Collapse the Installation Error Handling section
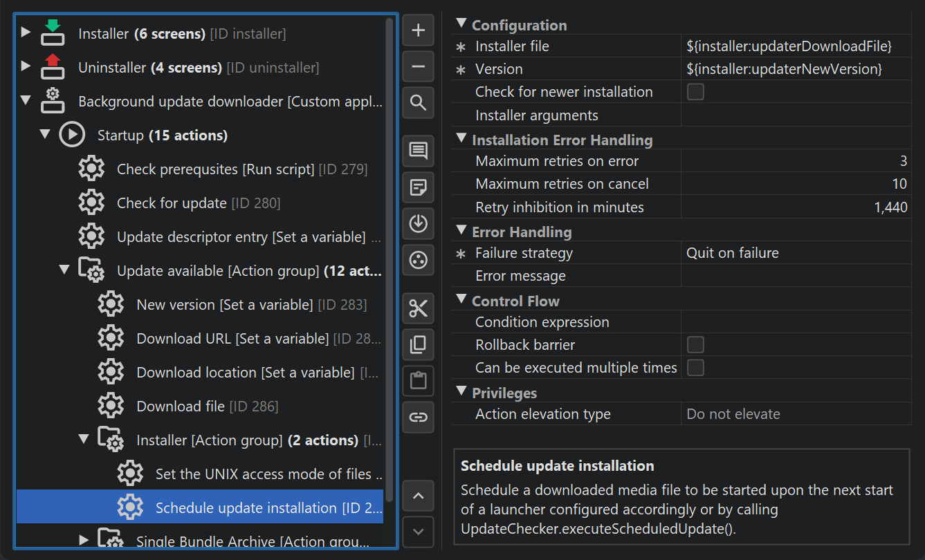Viewport: 925px width, 560px height. pyautogui.click(x=461, y=140)
